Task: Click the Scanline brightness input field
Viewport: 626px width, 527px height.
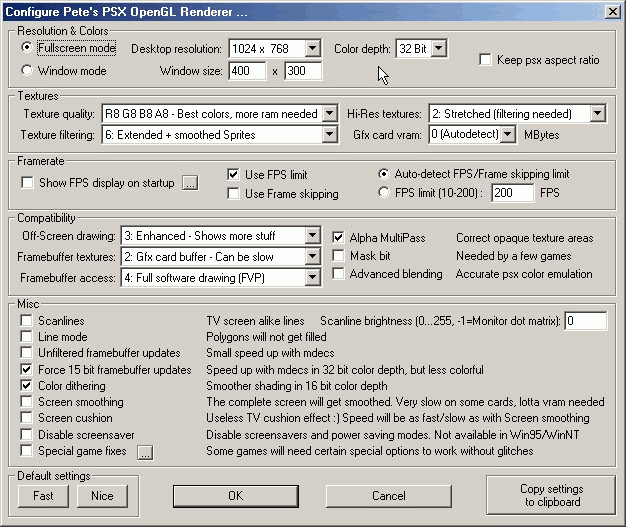Action: (586, 321)
